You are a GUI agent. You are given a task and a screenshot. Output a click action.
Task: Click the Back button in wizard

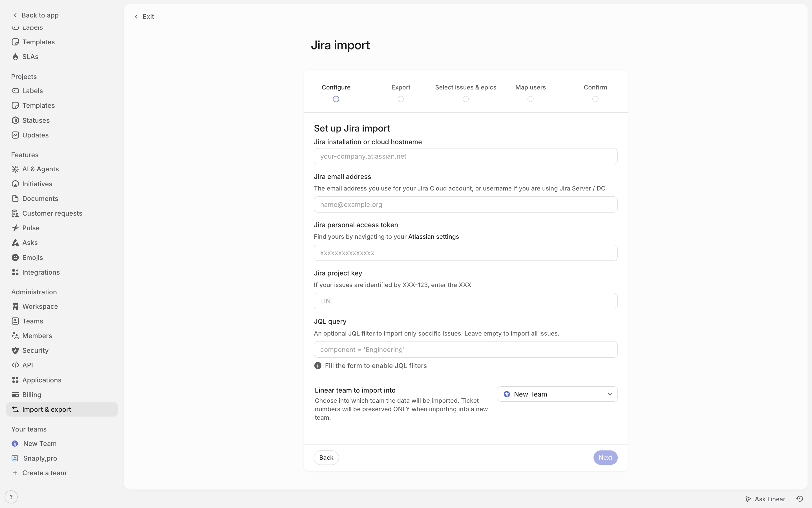click(x=326, y=457)
